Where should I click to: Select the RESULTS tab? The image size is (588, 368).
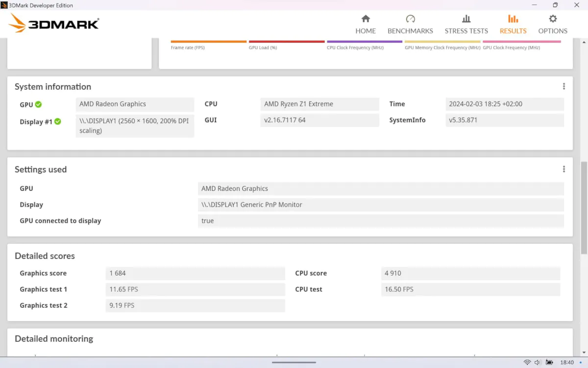(513, 24)
